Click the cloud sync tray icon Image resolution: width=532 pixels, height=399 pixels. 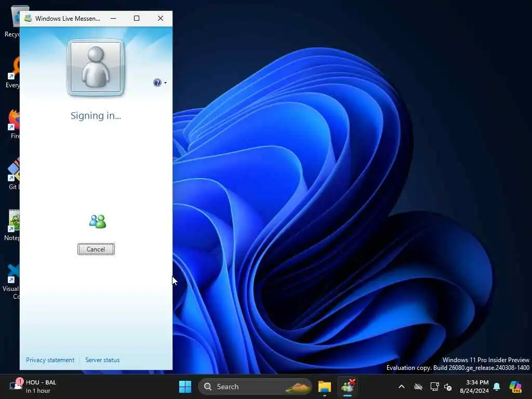[x=418, y=387]
